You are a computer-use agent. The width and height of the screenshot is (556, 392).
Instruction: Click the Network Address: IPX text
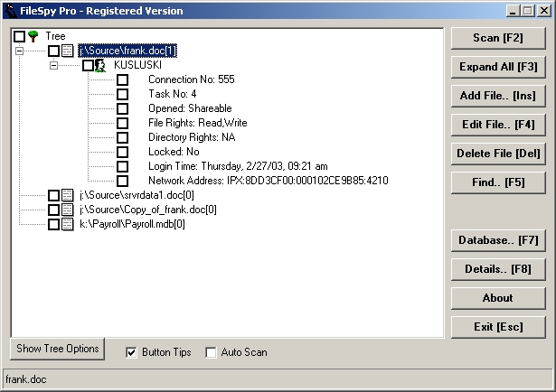(x=269, y=181)
